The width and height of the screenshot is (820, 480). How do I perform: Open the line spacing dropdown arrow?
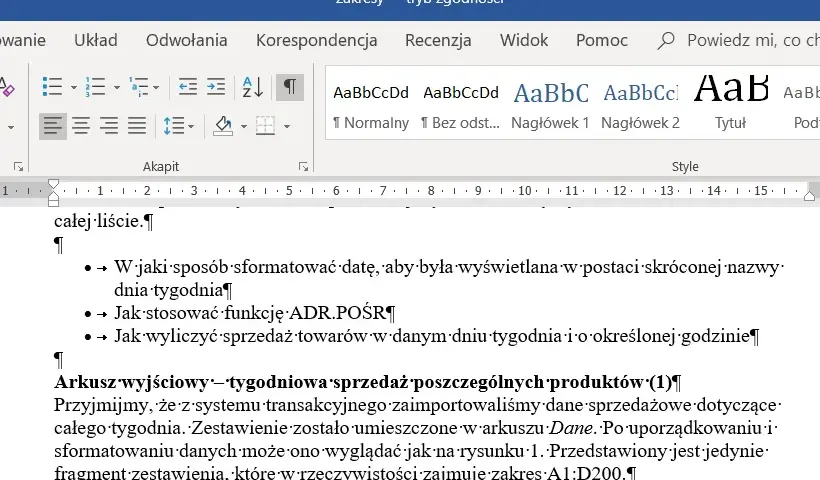coord(191,127)
